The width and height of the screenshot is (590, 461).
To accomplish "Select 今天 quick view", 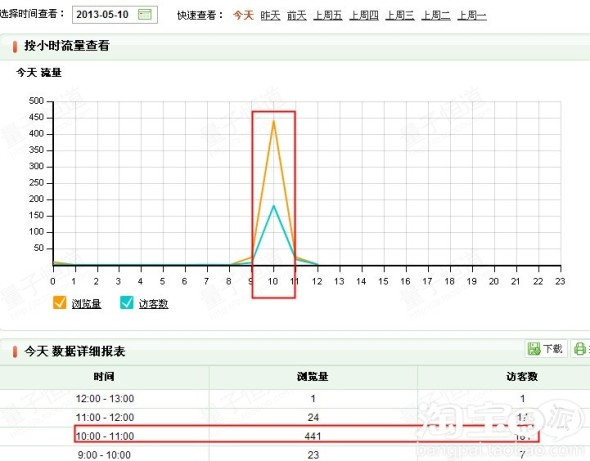I will [243, 15].
